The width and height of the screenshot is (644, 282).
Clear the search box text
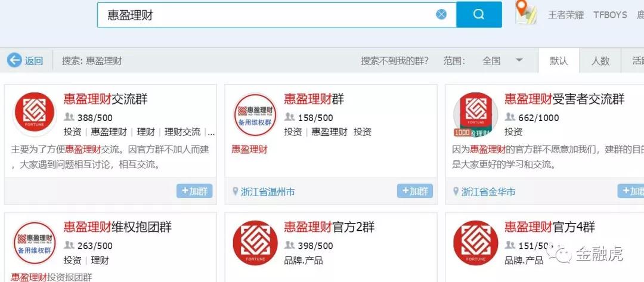441,15
